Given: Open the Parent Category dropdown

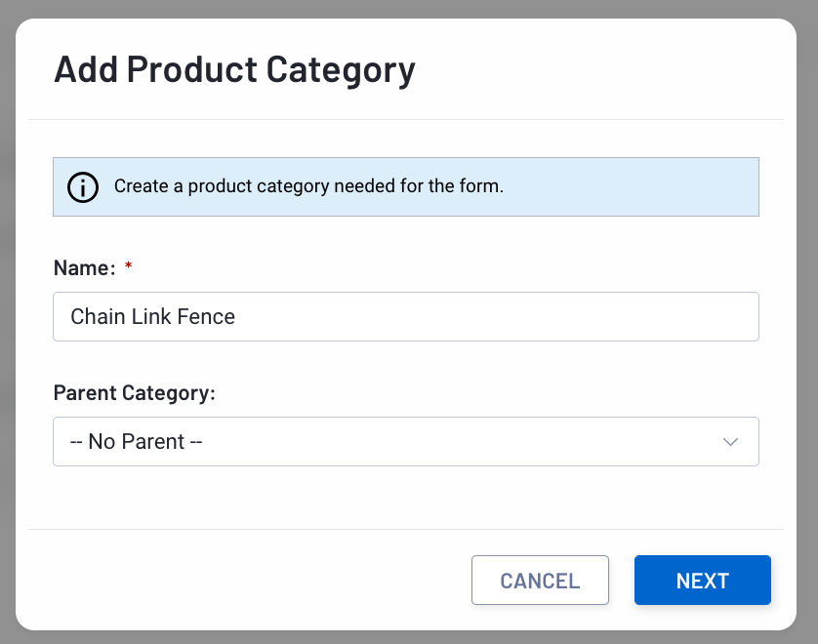Looking at the screenshot, I should pyautogui.click(x=406, y=441).
